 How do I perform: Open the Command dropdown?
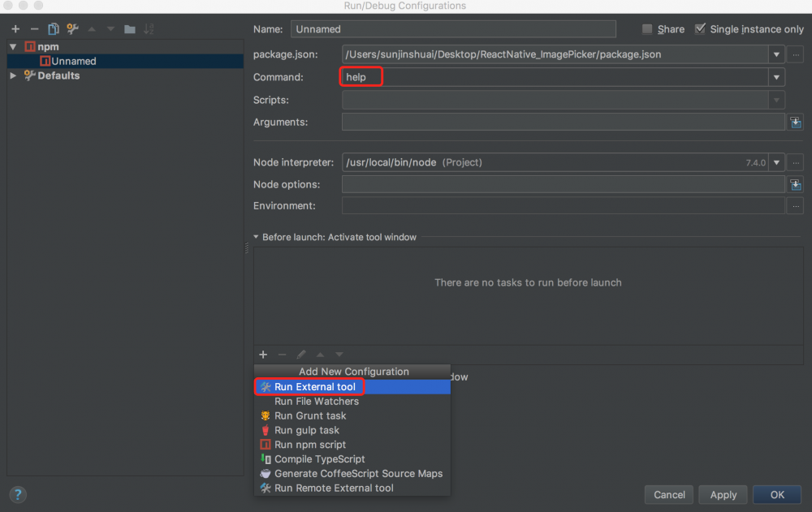click(x=776, y=76)
